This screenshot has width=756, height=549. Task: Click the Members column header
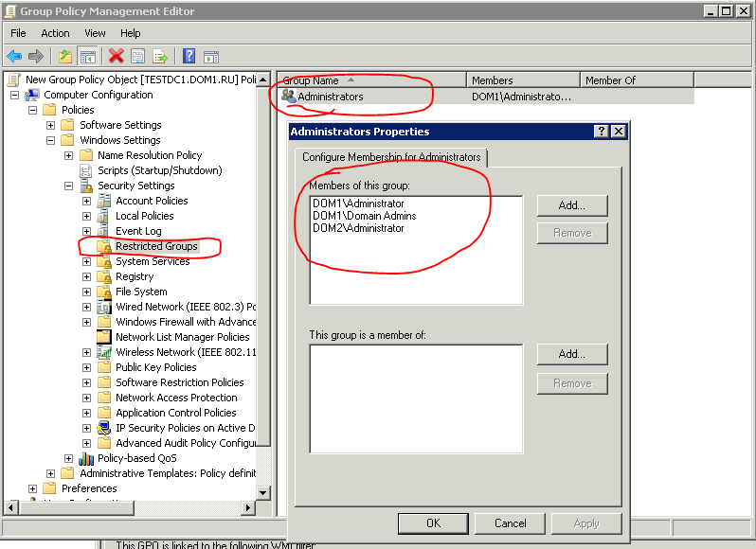[x=523, y=80]
